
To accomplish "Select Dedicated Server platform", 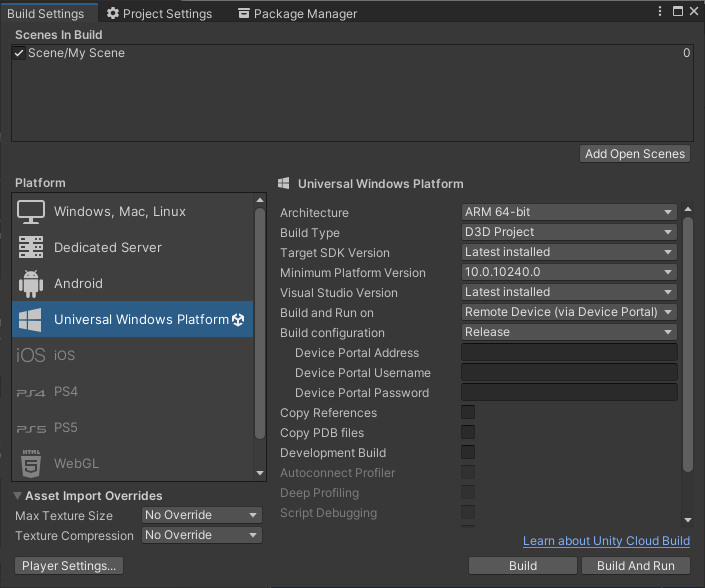I will pyautogui.click(x=133, y=247).
